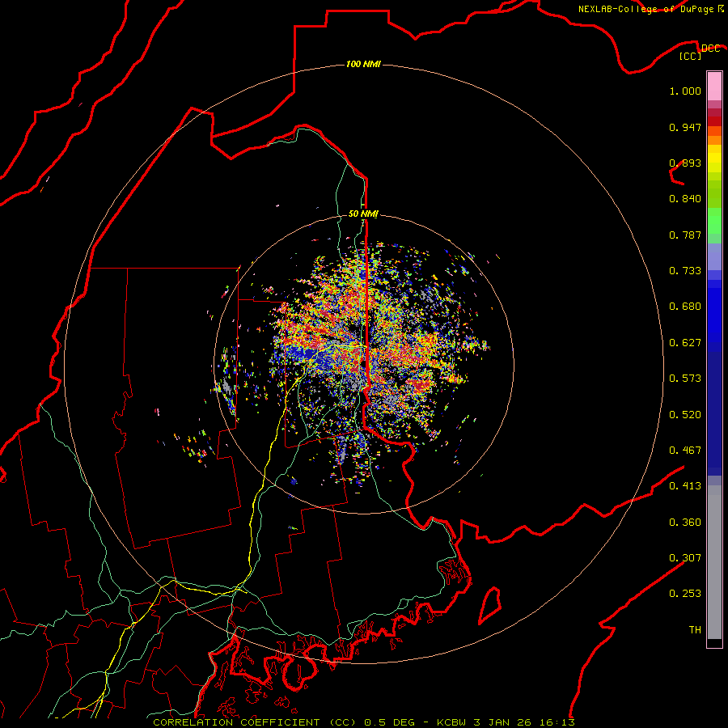Click the 0.413 scale value
The image size is (728, 728).
pos(685,486)
